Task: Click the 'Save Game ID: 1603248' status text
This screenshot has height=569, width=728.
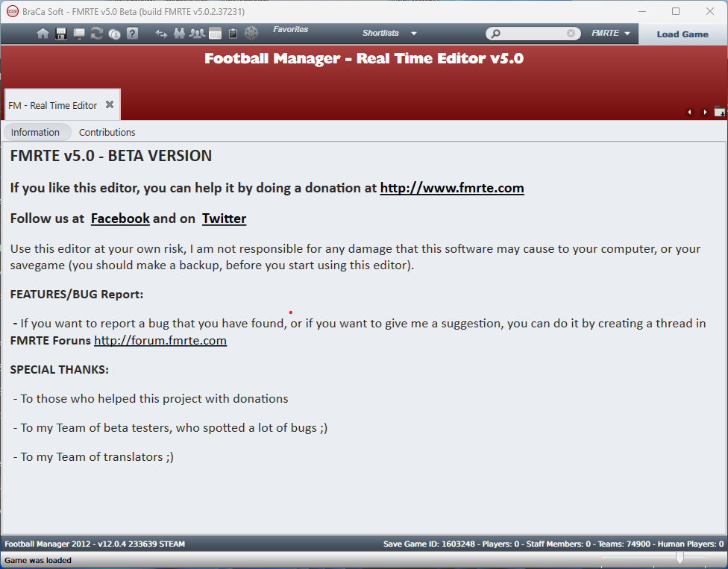Action: click(x=429, y=544)
